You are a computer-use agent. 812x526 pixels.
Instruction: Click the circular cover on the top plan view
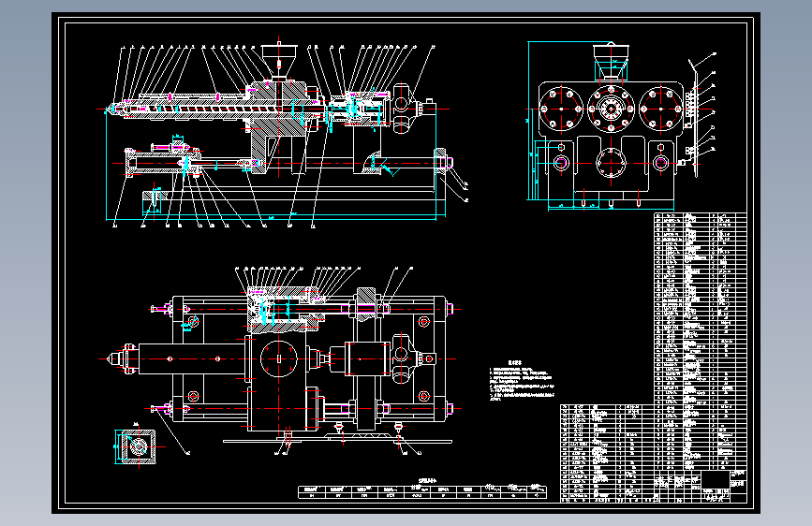279,358
